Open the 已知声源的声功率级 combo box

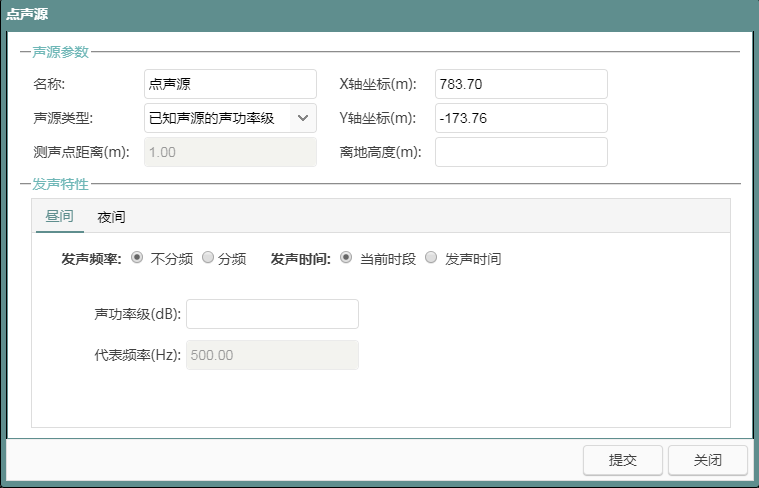coord(217,118)
